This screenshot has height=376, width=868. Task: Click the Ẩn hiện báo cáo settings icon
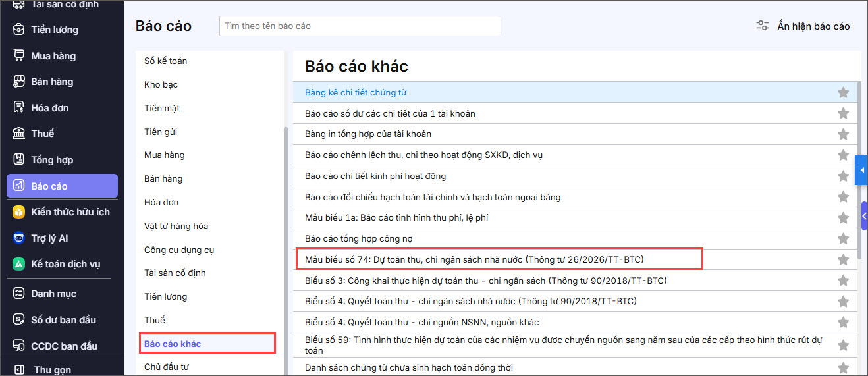[763, 26]
